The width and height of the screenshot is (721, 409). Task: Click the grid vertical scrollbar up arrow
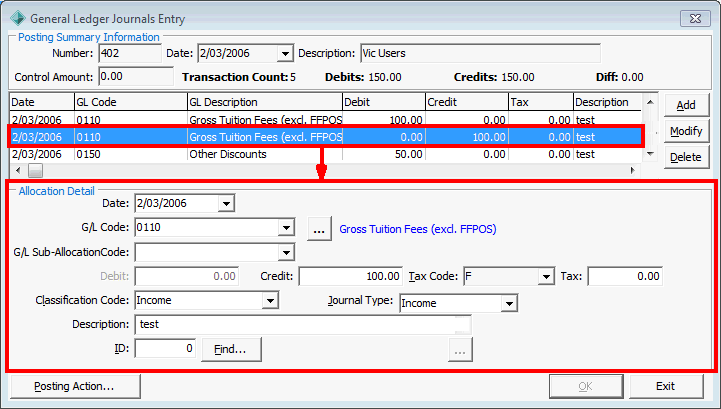650,102
